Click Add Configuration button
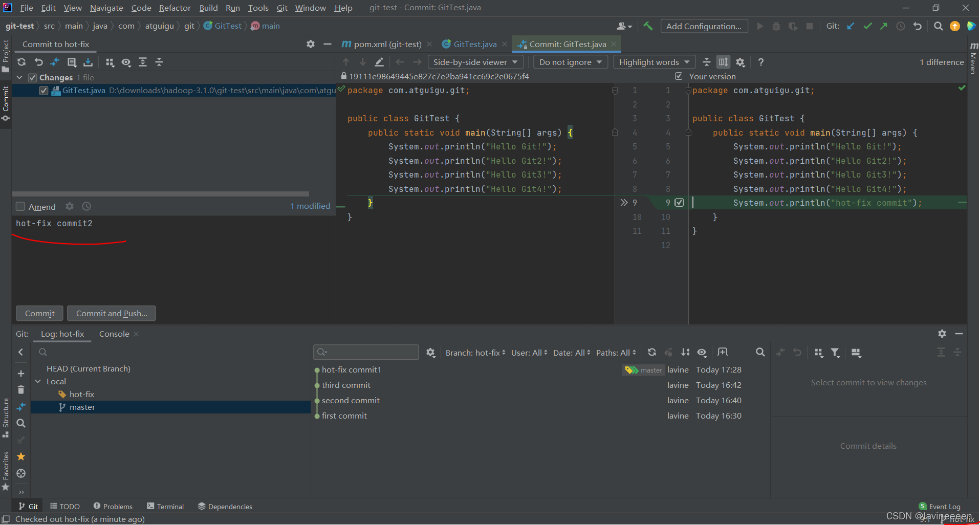 point(704,26)
